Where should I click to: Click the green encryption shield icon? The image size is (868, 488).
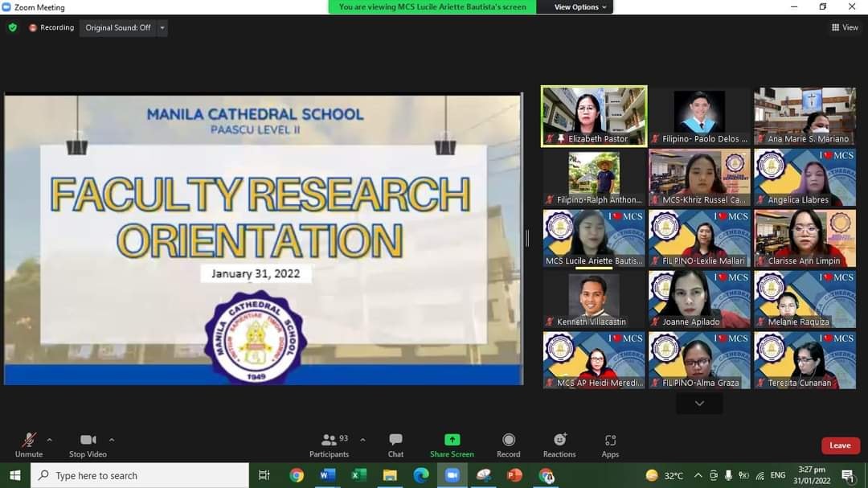click(13, 27)
